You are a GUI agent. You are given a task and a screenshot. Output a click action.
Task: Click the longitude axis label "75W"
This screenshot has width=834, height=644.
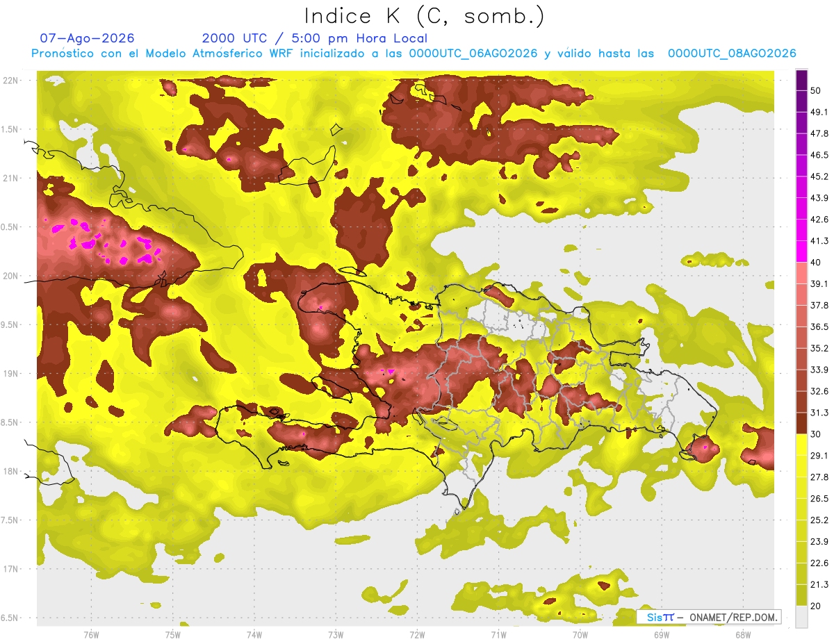[172, 634]
